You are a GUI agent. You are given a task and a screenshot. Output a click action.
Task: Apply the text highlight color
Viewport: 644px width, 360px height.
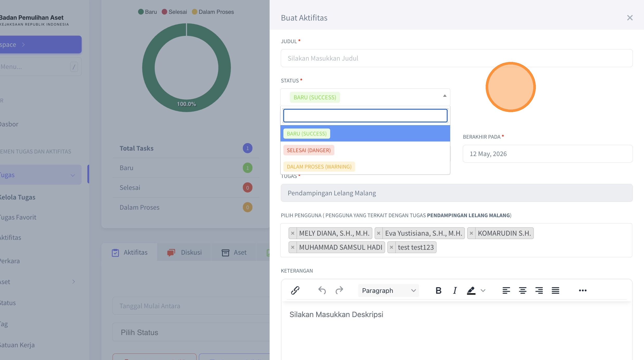point(471,290)
